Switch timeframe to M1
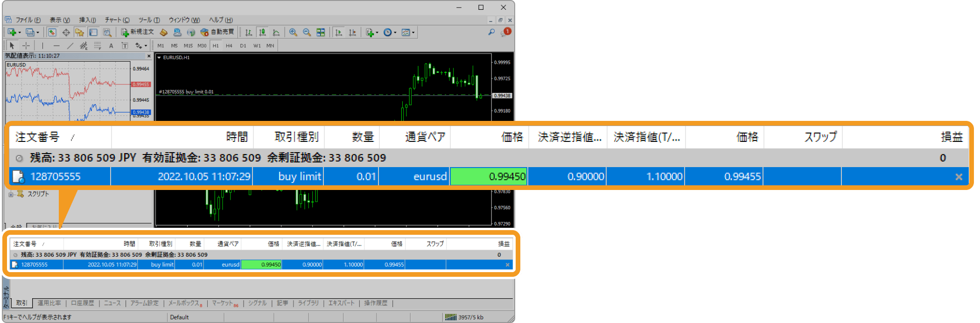The height and width of the screenshot is (323, 980). (161, 46)
